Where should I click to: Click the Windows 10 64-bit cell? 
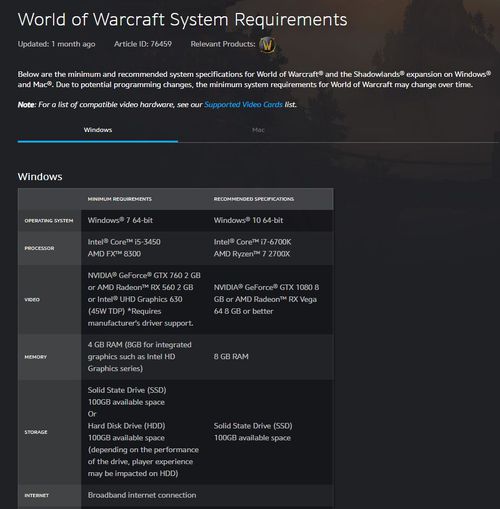[x=248, y=220]
